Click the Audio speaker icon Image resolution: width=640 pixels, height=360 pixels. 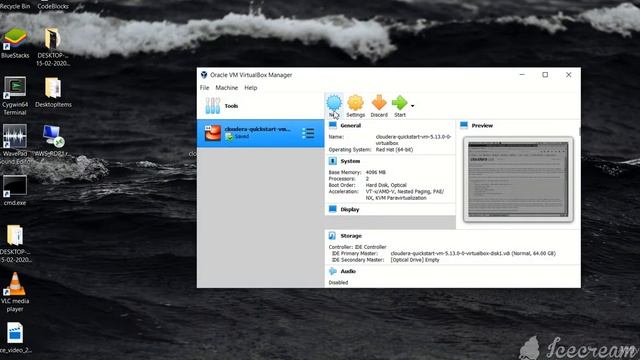[333, 271]
